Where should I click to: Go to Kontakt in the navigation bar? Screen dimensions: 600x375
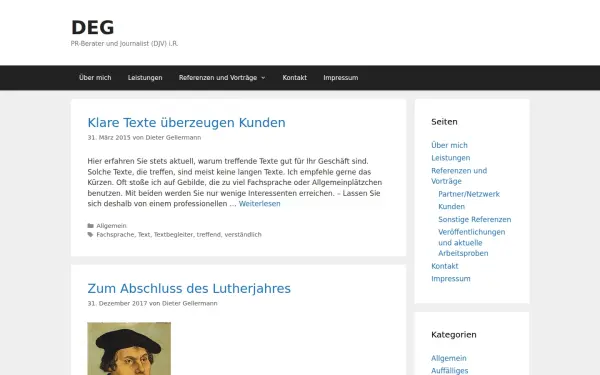[x=295, y=78]
